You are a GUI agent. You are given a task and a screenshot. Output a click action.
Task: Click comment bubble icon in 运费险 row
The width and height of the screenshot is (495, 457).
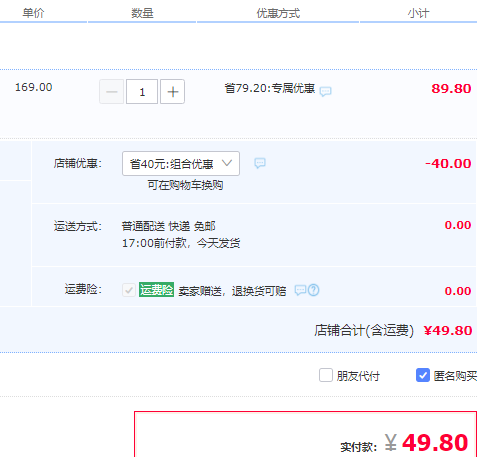tap(300, 290)
